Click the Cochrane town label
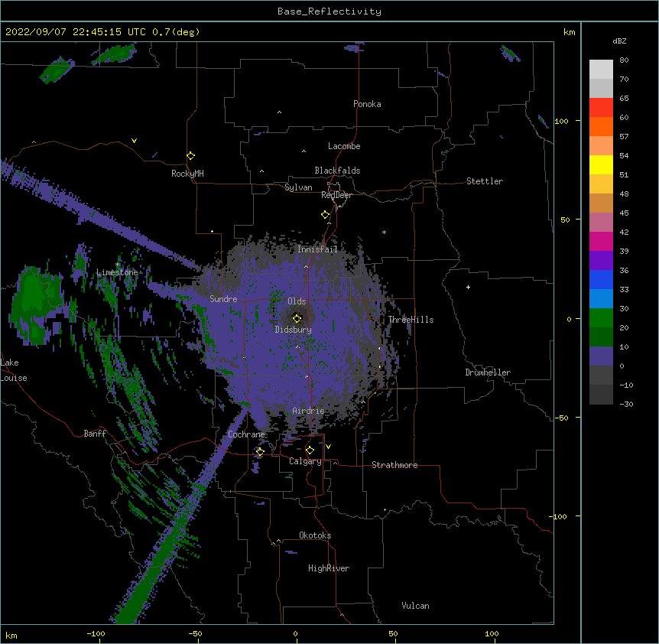 coord(246,434)
